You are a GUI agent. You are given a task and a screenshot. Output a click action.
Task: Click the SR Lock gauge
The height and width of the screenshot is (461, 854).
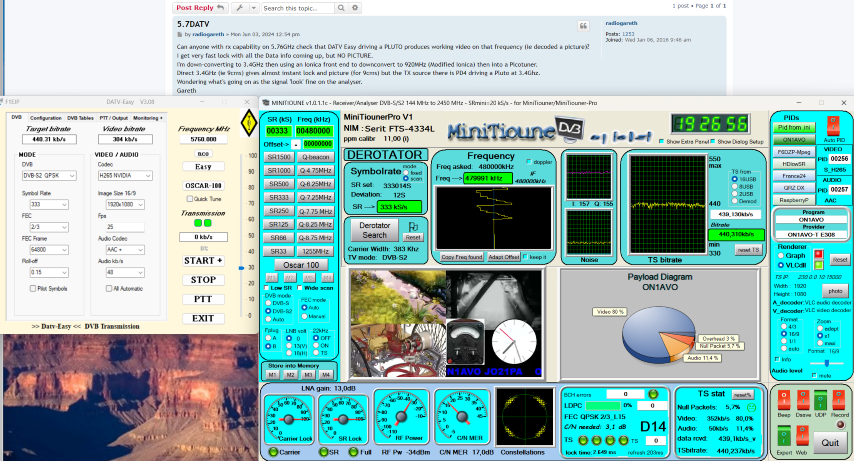(343, 420)
